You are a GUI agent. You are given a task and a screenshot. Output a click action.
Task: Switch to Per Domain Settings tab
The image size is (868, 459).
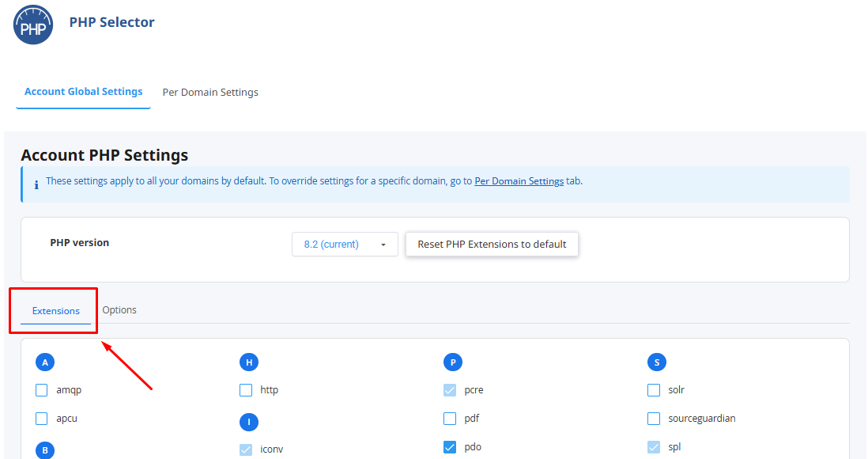tap(210, 93)
